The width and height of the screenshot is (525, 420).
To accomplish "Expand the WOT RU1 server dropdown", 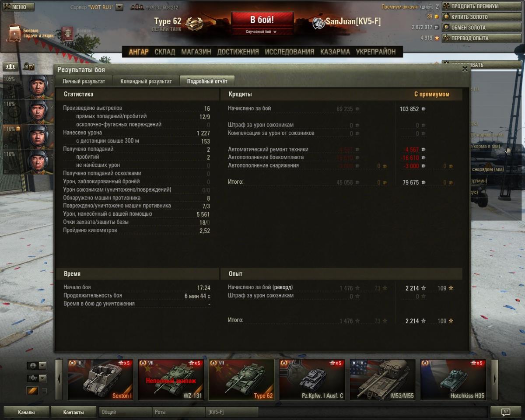I will click(x=119, y=7).
